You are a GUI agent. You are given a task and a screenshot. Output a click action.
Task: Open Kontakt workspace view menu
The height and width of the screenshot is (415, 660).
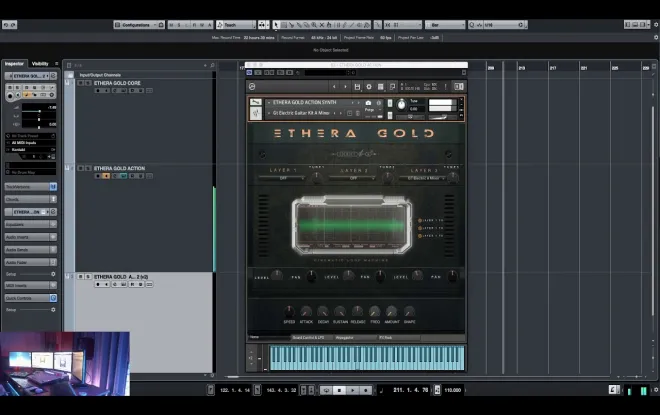(x=381, y=87)
